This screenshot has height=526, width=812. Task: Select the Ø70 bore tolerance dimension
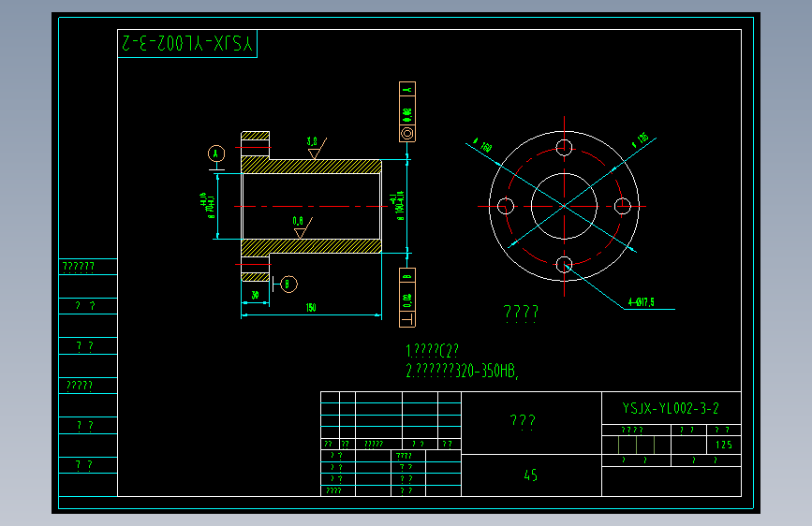tap(207, 206)
